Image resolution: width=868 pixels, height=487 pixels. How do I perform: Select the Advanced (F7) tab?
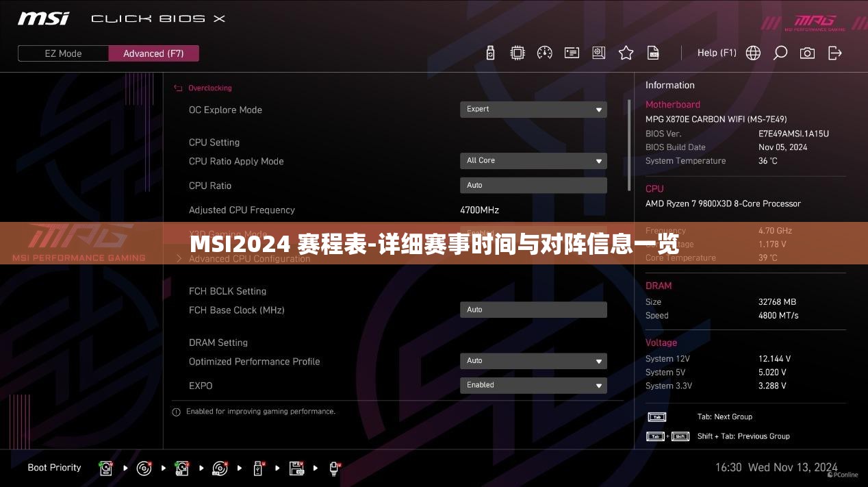[x=153, y=53]
